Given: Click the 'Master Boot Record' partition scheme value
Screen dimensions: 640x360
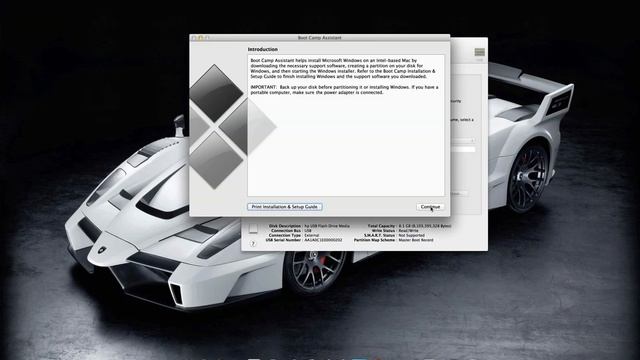Looking at the screenshot, I should point(416,240).
